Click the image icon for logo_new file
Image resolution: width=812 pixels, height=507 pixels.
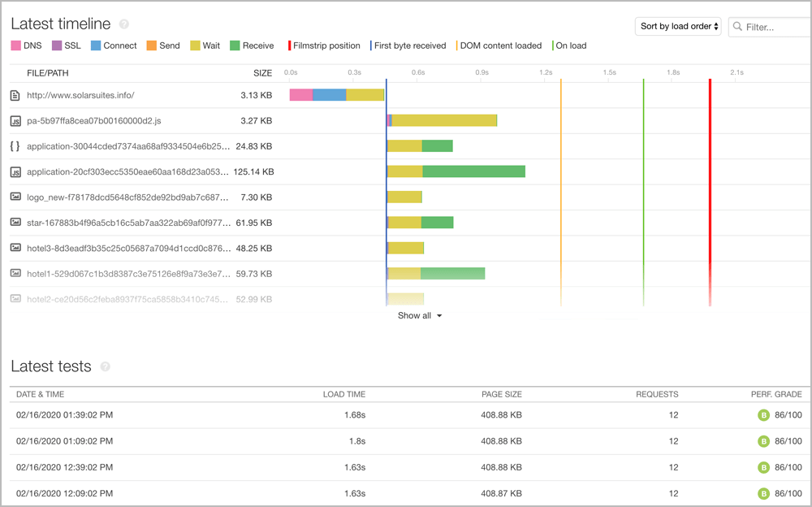point(15,197)
